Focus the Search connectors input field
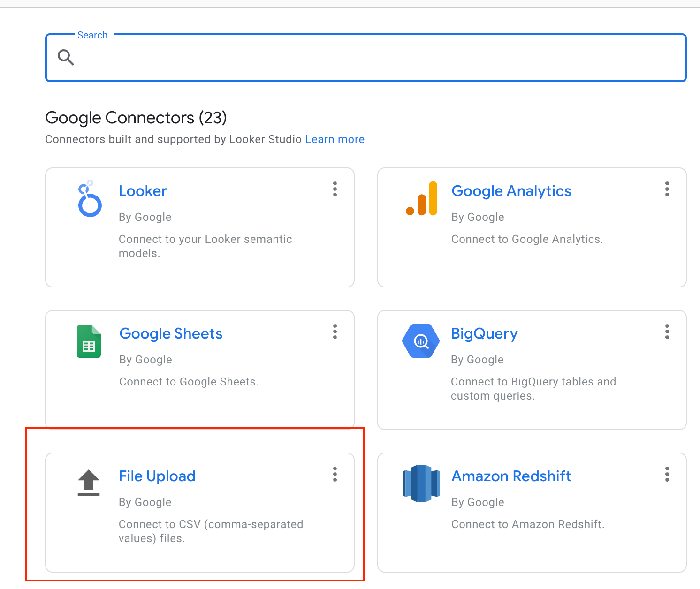Viewport: 700px width, 589px height. (x=366, y=58)
